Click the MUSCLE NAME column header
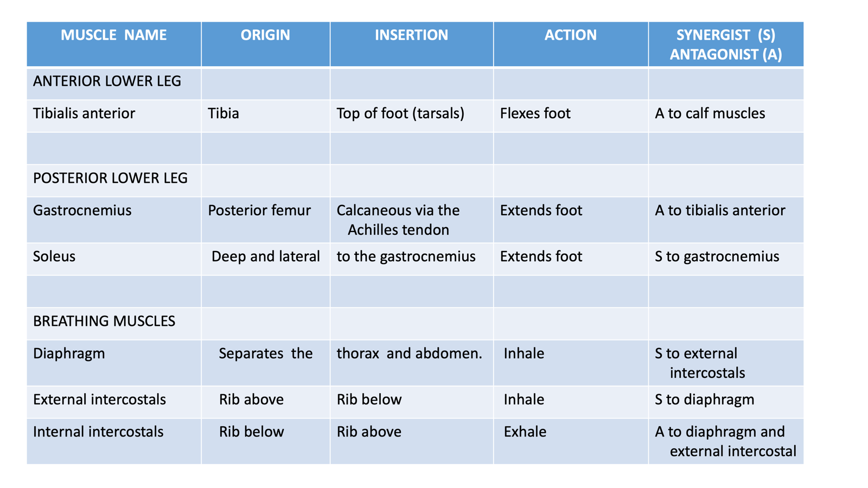This screenshot has width=868, height=488. point(114,44)
